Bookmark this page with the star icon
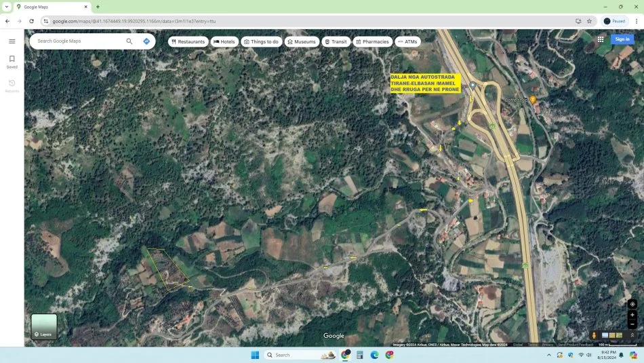This screenshot has height=363, width=644. (589, 21)
